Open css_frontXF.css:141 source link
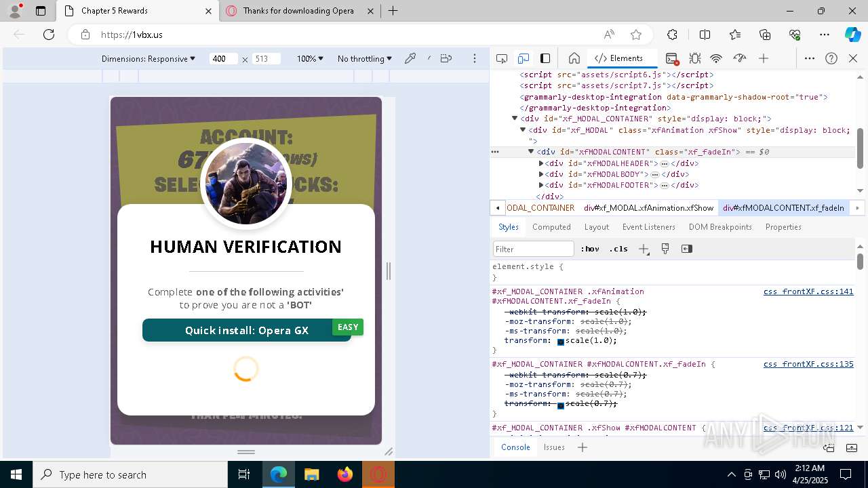The image size is (868, 488). click(x=808, y=291)
